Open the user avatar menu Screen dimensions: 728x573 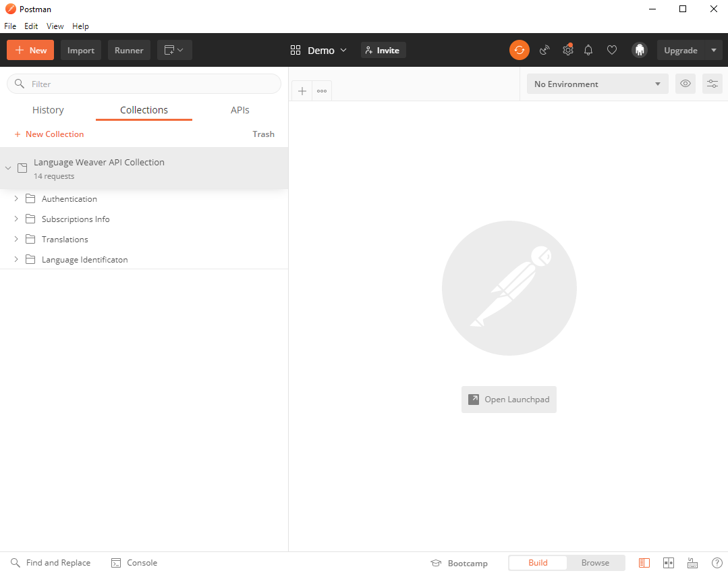640,50
